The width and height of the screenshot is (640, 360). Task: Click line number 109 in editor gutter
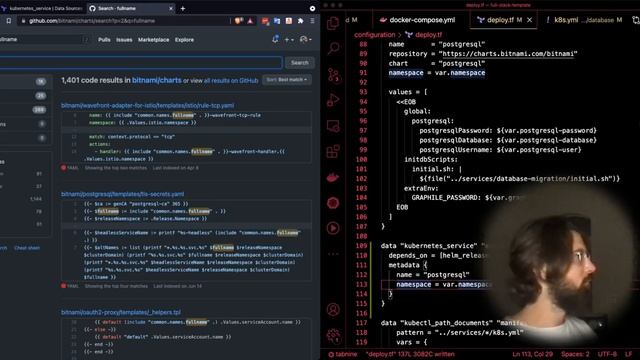[362, 246]
